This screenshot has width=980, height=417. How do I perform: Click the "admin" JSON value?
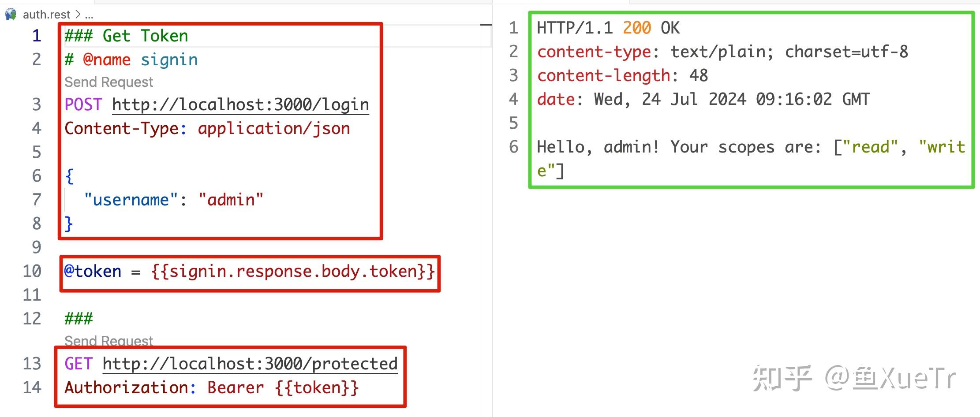coord(231,200)
